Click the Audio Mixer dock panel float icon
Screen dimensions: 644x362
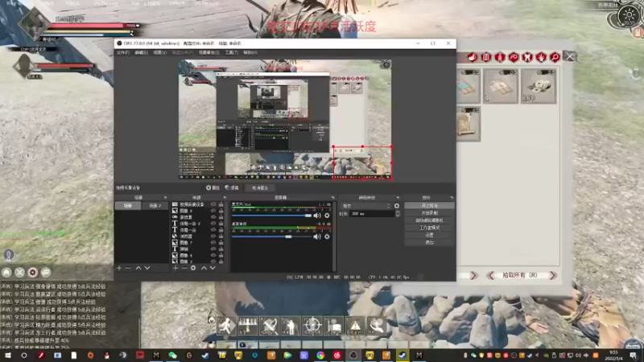click(x=333, y=197)
